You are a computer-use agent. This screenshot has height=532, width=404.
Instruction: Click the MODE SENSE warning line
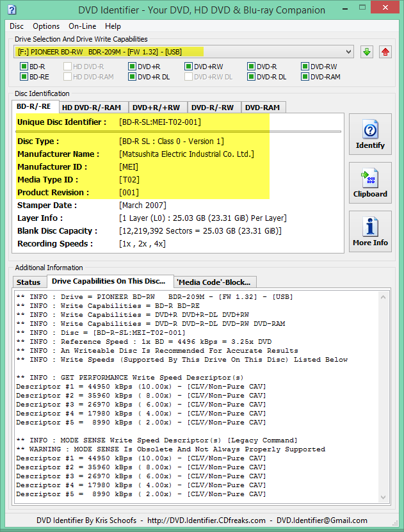coord(170,449)
